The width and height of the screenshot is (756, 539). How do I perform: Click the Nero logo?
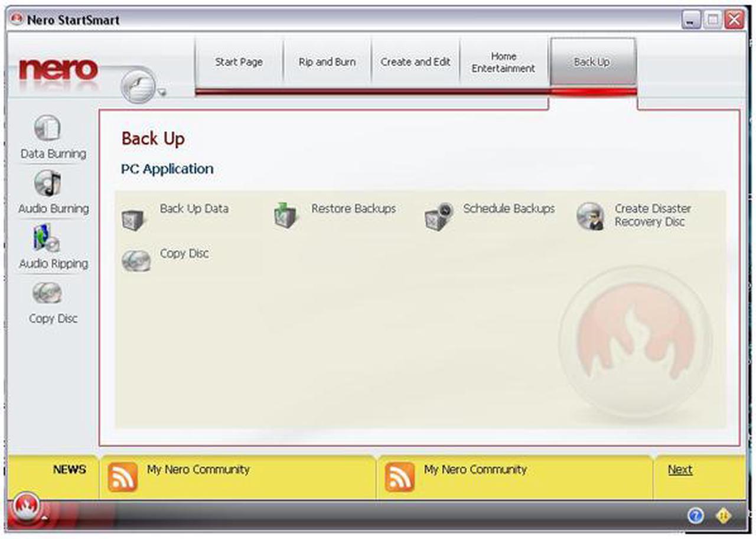point(58,70)
